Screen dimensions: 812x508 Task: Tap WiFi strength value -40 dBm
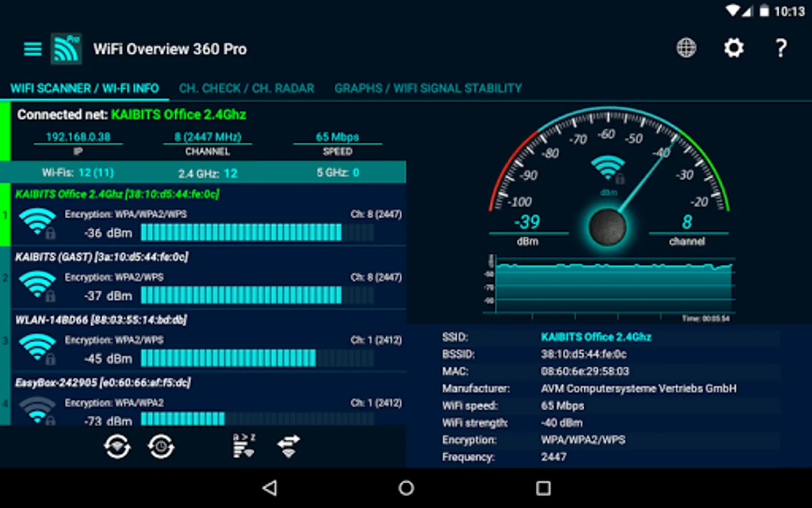562,423
